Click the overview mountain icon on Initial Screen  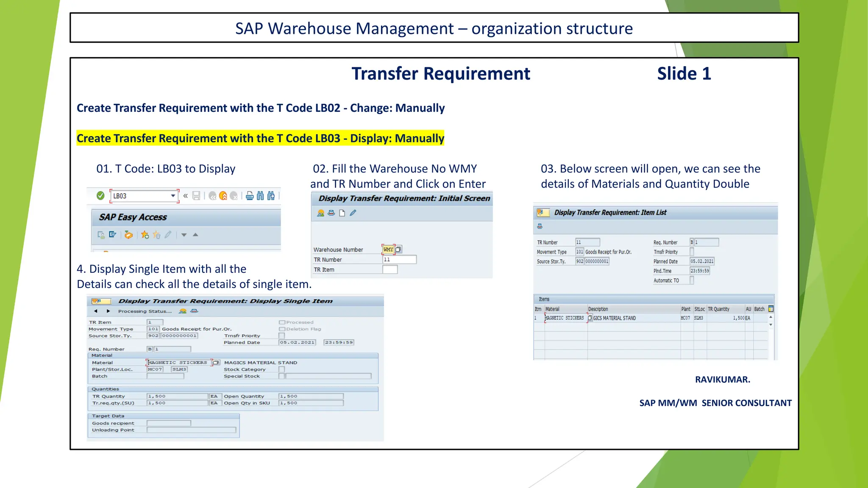[321, 213]
